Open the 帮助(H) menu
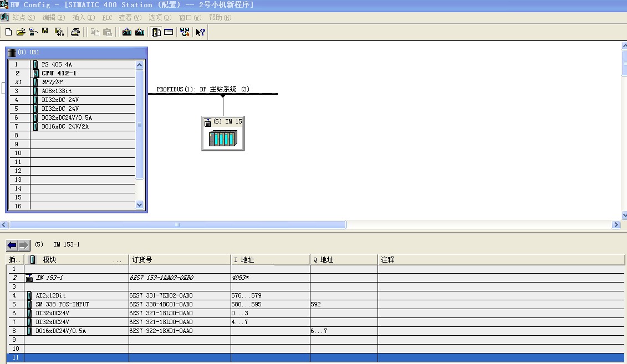 [x=220, y=18]
